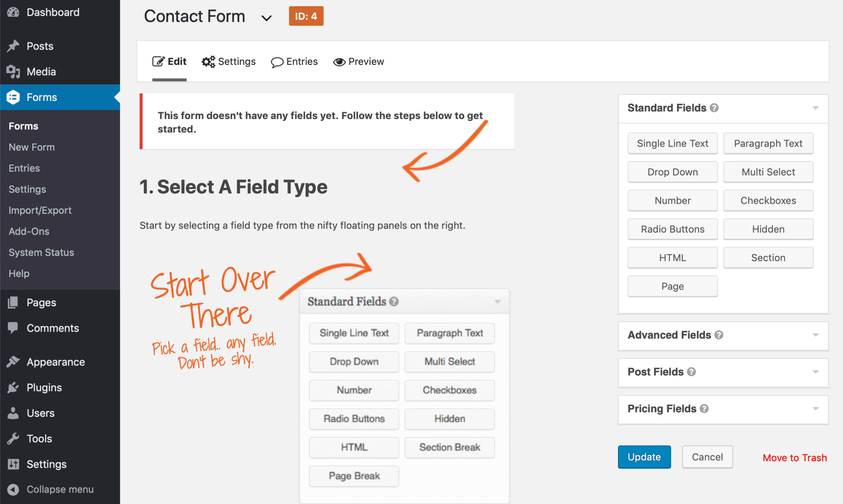The width and height of the screenshot is (843, 504).
Task: Expand the Post Fields panel
Action: pyautogui.click(x=816, y=372)
